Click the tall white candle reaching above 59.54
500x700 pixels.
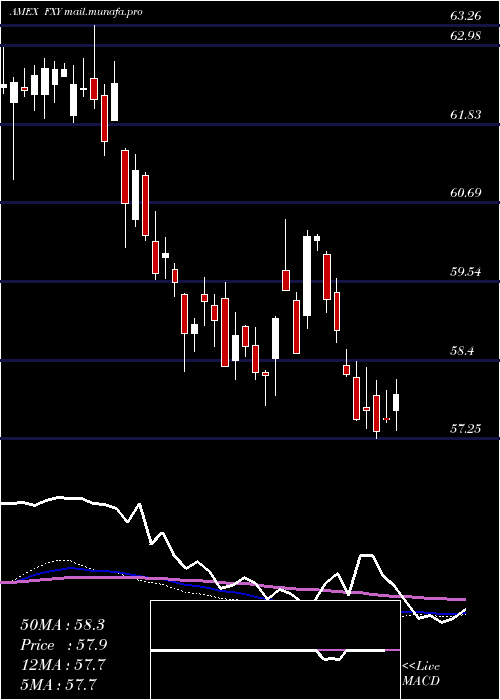point(307,276)
